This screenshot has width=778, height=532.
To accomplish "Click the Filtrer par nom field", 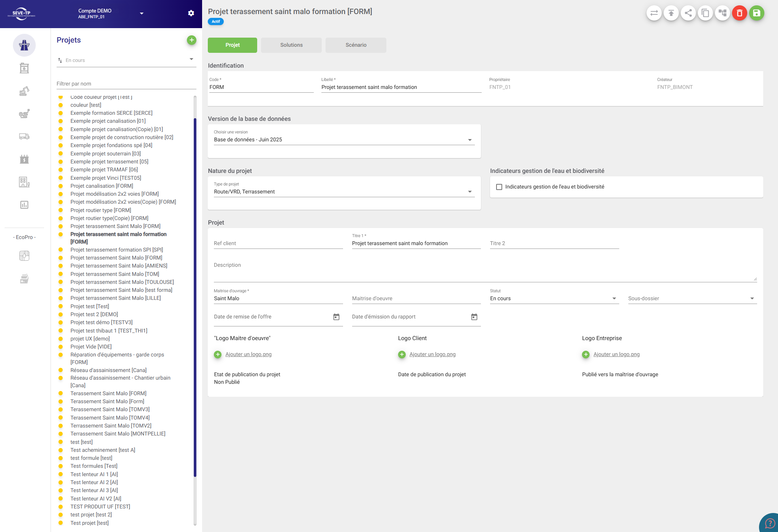I will (126, 84).
